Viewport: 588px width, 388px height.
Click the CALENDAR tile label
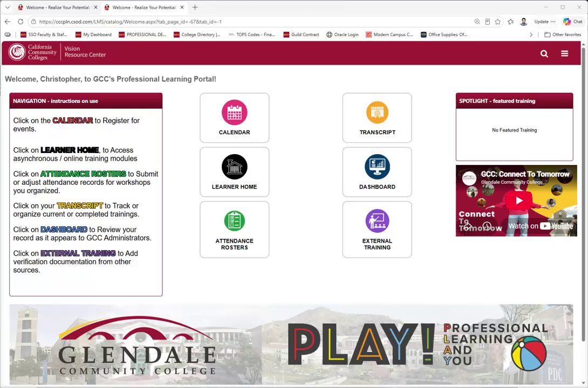point(234,132)
